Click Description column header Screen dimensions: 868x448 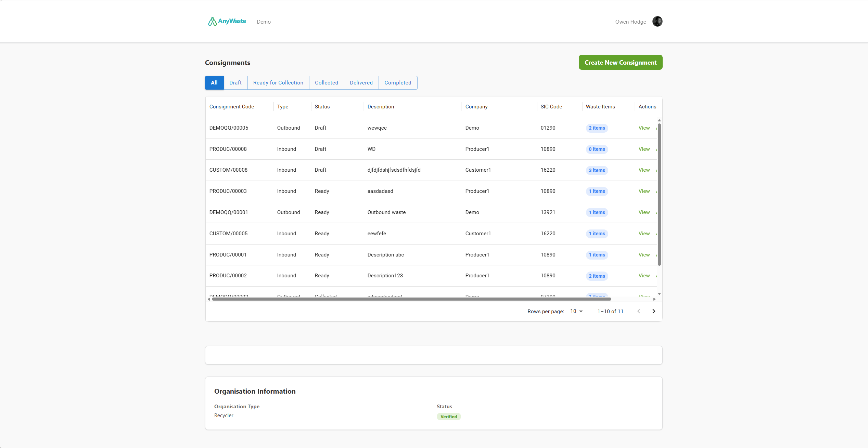(x=381, y=107)
